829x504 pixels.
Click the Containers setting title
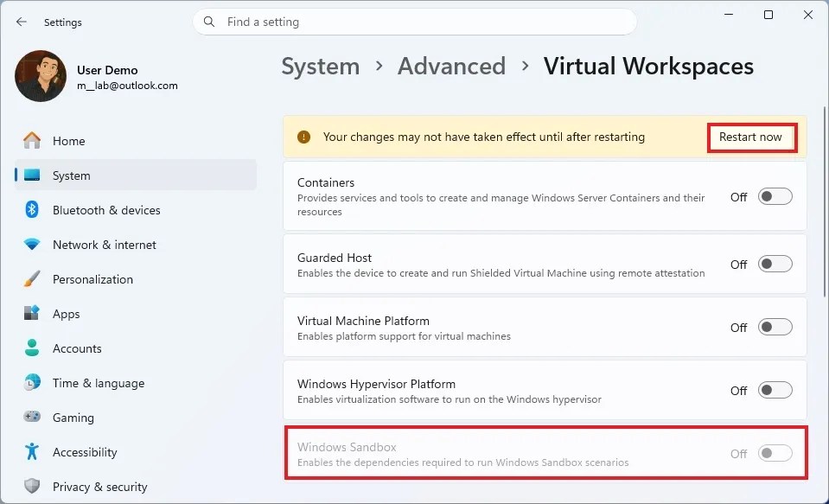point(326,182)
